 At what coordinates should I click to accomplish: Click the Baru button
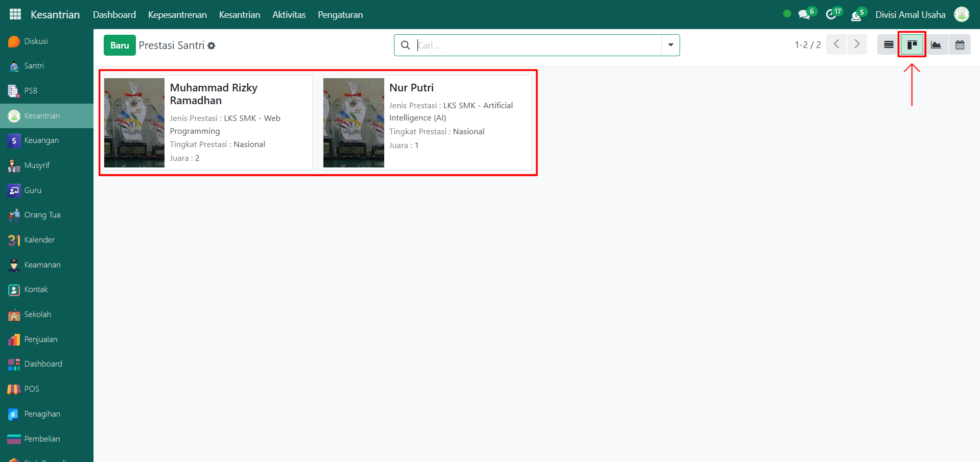pos(120,45)
